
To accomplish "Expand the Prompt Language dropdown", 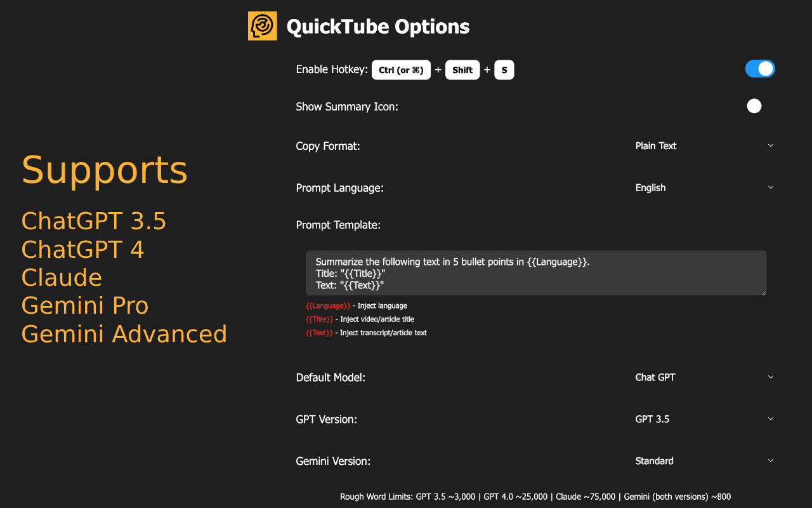I will (703, 188).
